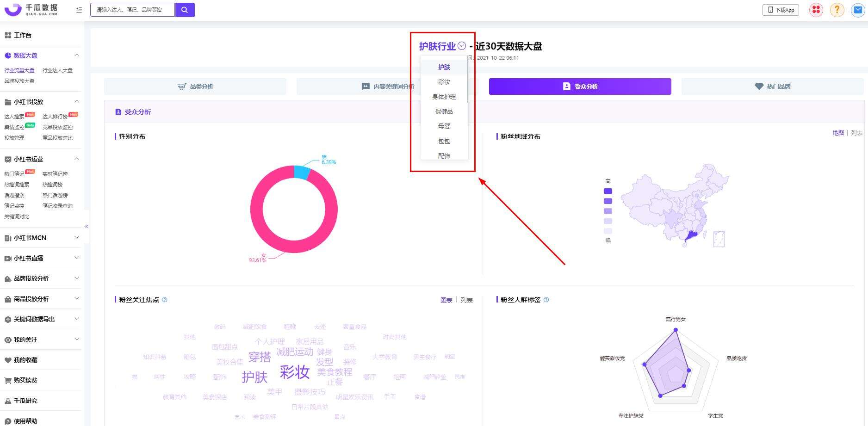Switch 粉丝关注焦点 to 图表 view

point(446,300)
